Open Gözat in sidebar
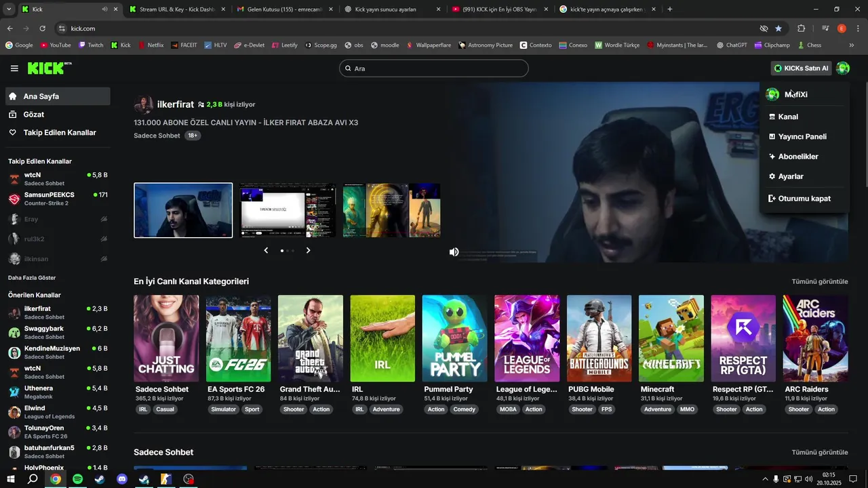Image resolution: width=868 pixels, height=488 pixels. click(x=57, y=115)
